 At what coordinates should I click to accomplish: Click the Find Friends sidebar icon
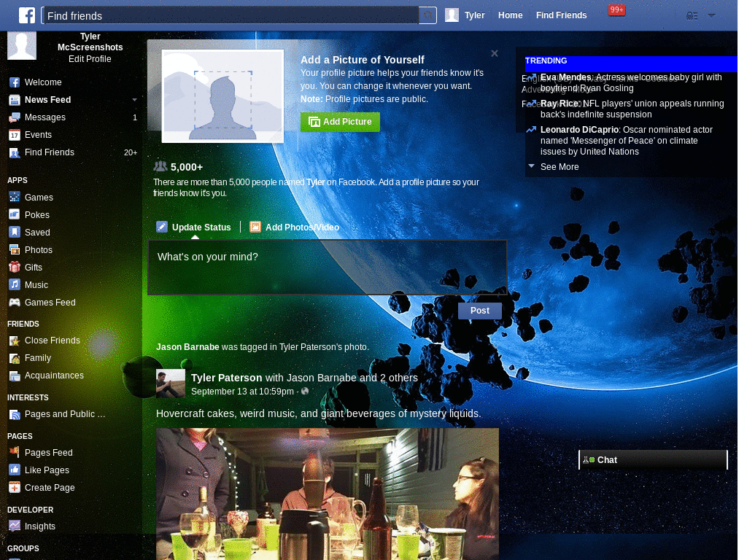click(15, 153)
